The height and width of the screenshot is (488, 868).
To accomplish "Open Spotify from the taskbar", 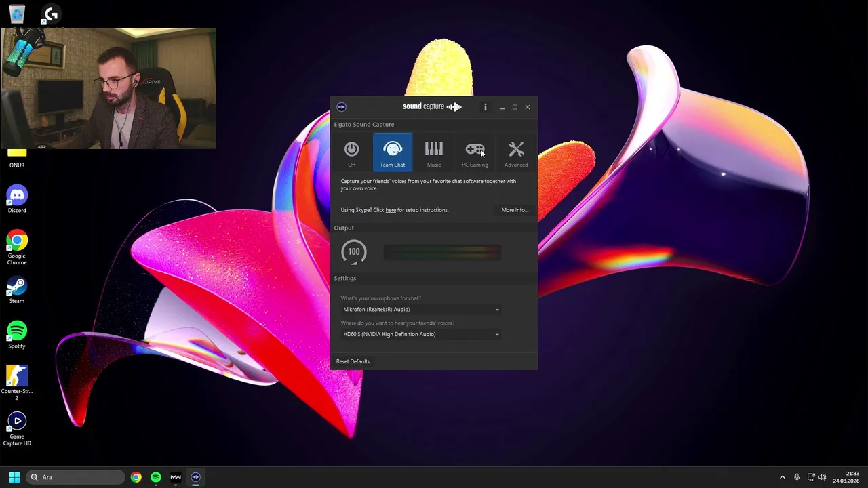I will coord(156,477).
